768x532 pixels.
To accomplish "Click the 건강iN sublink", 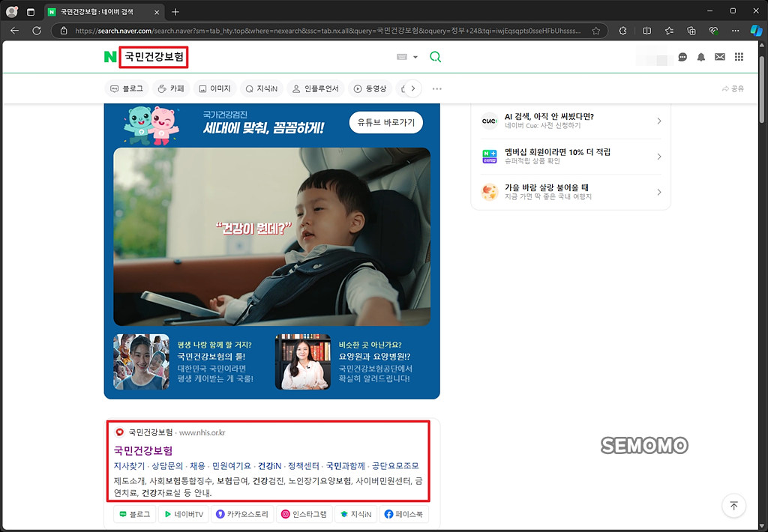I will point(269,466).
